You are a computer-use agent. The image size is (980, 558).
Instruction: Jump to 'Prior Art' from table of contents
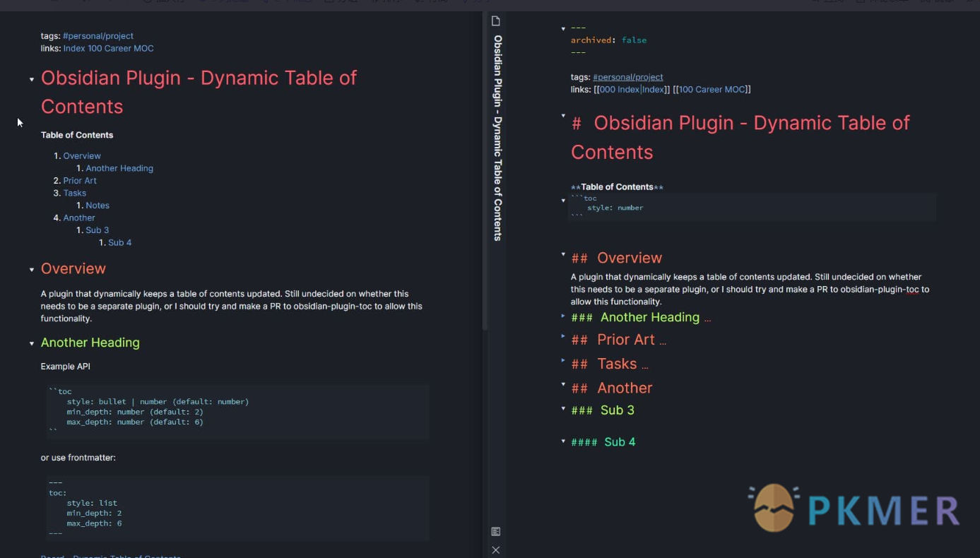coord(80,181)
